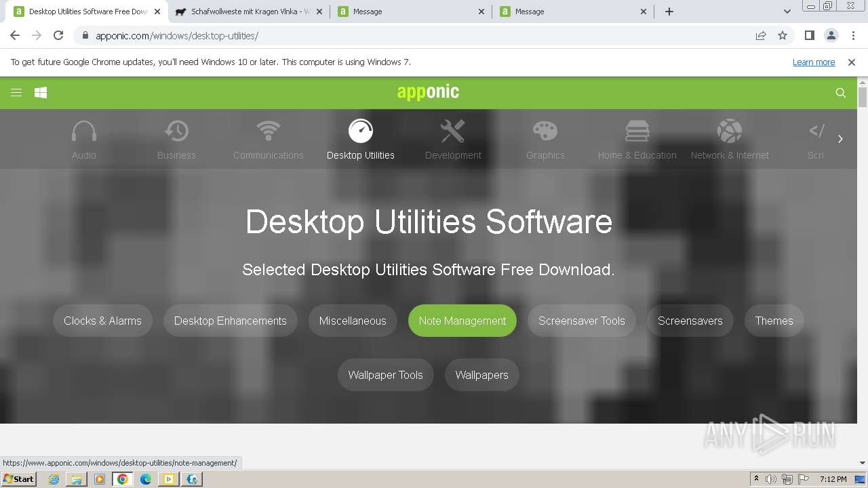Open the Screensavers subcategory
868x488 pixels.
(x=690, y=321)
